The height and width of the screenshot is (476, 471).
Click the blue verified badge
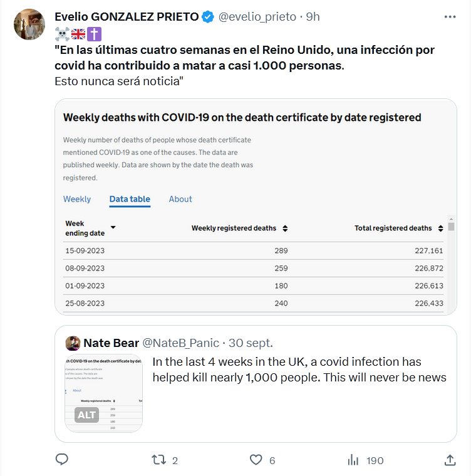(x=207, y=17)
